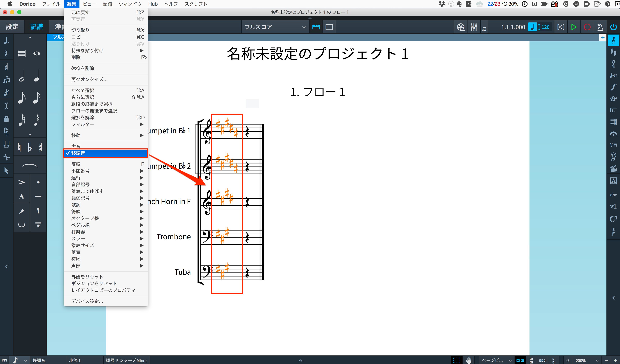Expand the 小節番号 submenu
620x364 pixels.
(x=106, y=171)
